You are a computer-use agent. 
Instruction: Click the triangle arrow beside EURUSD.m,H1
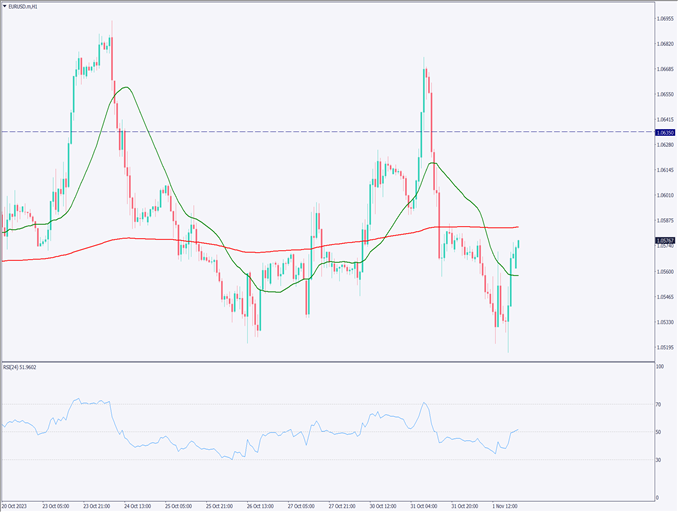point(6,6)
